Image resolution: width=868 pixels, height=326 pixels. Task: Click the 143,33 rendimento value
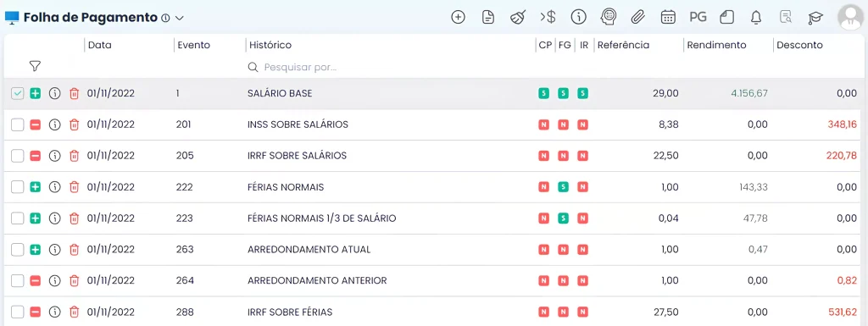point(754,187)
